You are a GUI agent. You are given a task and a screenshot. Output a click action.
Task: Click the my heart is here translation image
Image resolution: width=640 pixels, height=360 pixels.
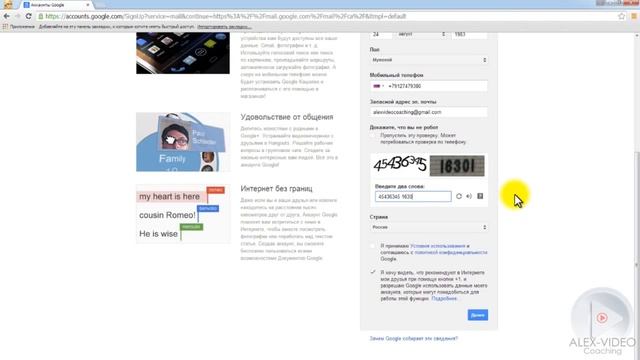click(x=183, y=214)
